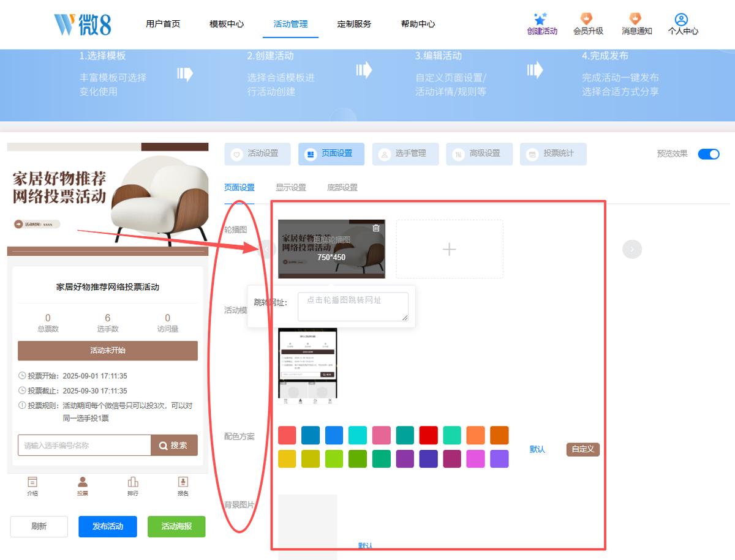Open 会员升级 membership upgrade icon
Viewport: 735px width, 560px height.
pos(587,19)
